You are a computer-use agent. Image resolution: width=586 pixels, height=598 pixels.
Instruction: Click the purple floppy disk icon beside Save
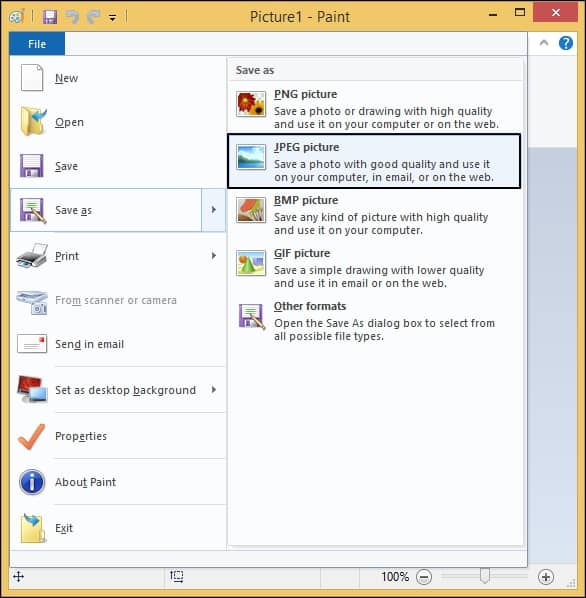pos(32,166)
